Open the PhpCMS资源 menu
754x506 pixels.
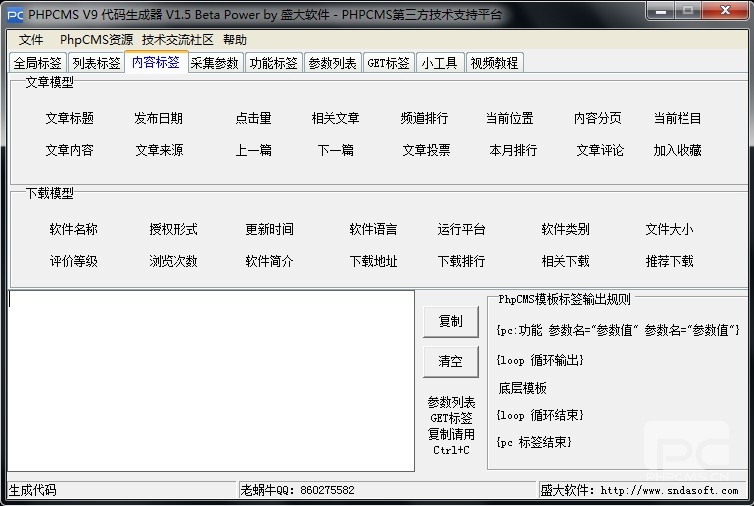96,40
